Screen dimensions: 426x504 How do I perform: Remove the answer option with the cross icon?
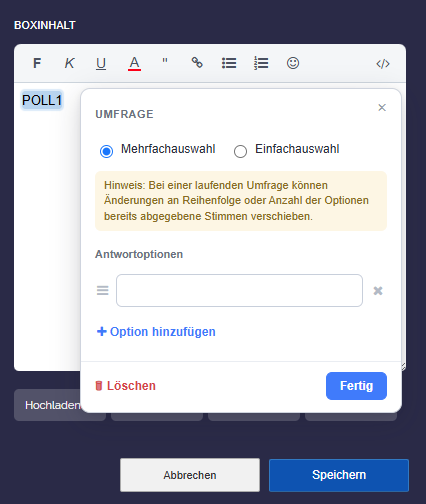378,291
